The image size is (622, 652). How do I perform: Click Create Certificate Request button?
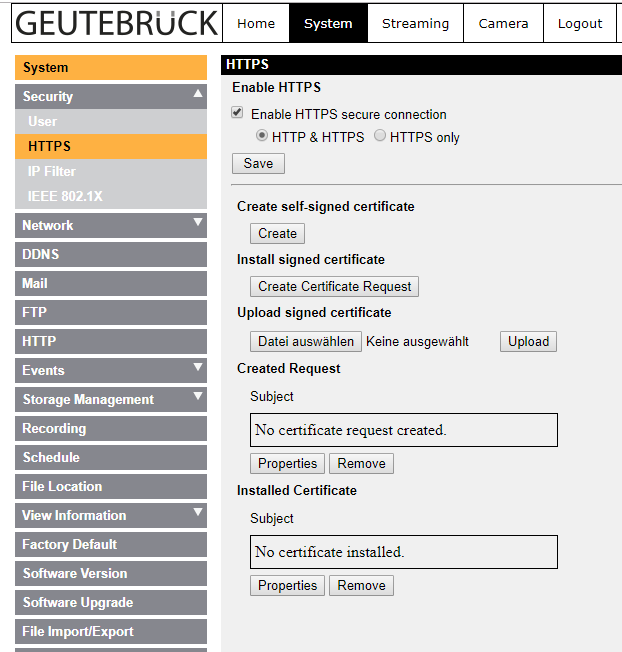click(x=334, y=286)
